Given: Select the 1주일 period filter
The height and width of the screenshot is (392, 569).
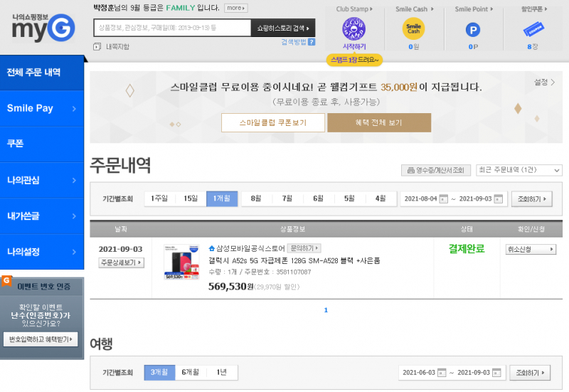Looking at the screenshot, I should click(159, 198).
